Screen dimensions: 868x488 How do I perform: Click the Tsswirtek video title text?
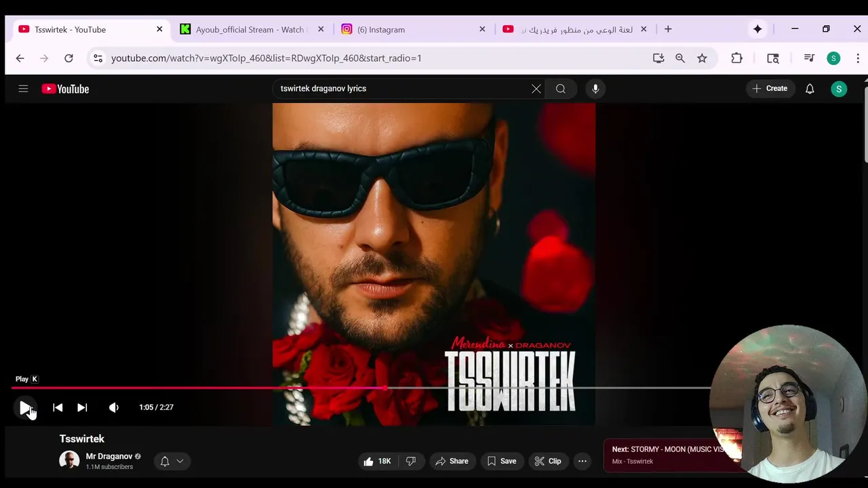pos(81,439)
